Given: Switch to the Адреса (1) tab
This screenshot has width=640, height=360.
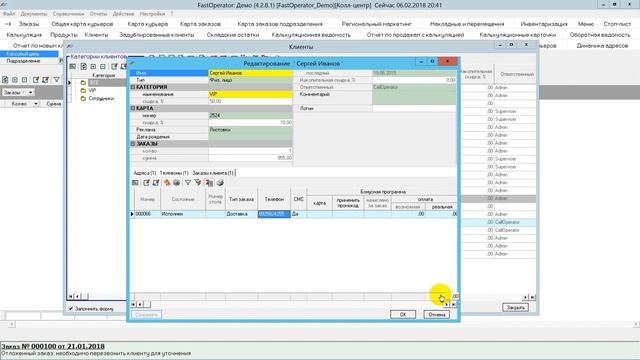Looking at the screenshot, I should pyautogui.click(x=145, y=173).
